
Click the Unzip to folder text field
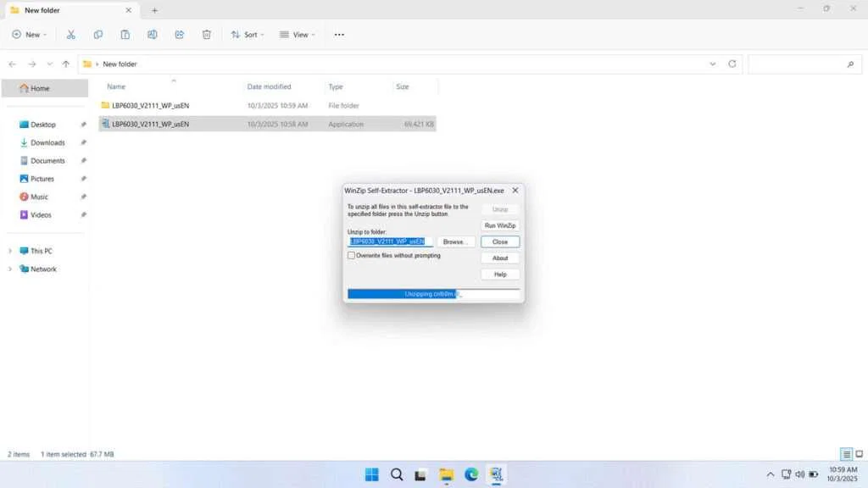click(390, 241)
